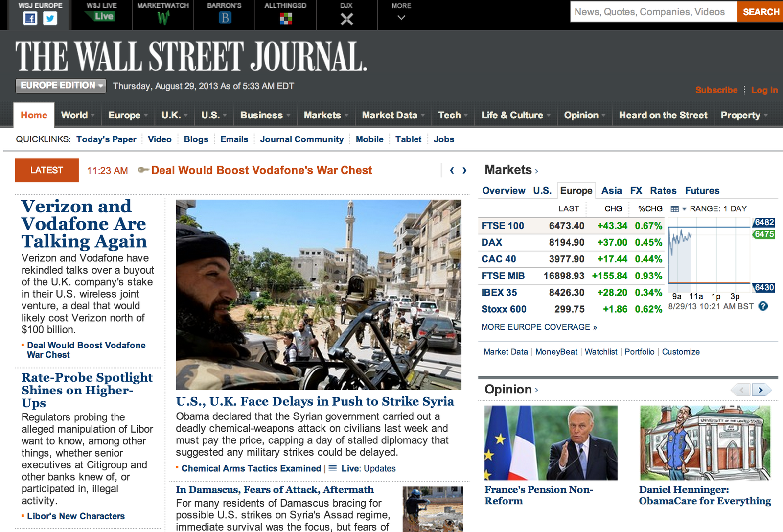783x532 pixels.
Task: Switch to the Markets Rates tab
Action: [x=663, y=191]
